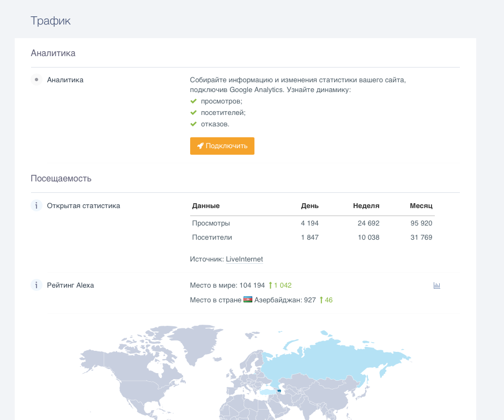Click the grey status dot beside Аналитика
The image size is (504, 420).
[37, 80]
